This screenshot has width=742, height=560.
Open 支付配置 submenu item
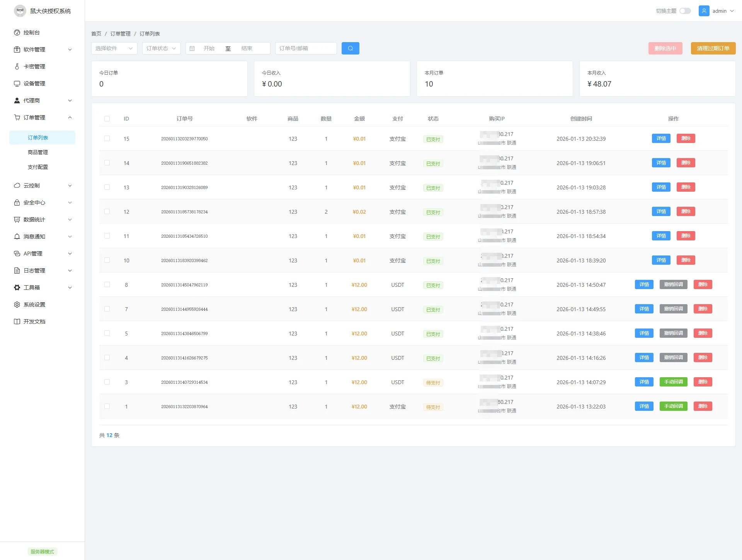click(x=38, y=167)
